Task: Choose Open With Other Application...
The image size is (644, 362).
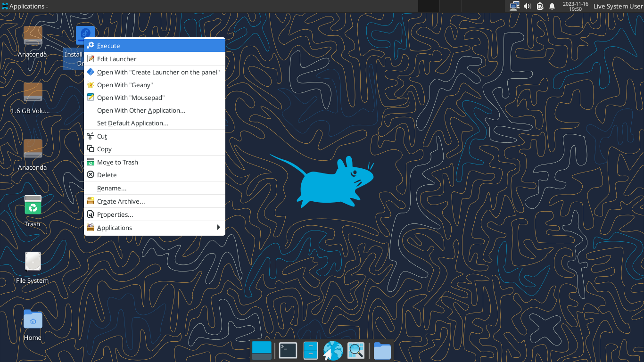Action: tap(155, 110)
